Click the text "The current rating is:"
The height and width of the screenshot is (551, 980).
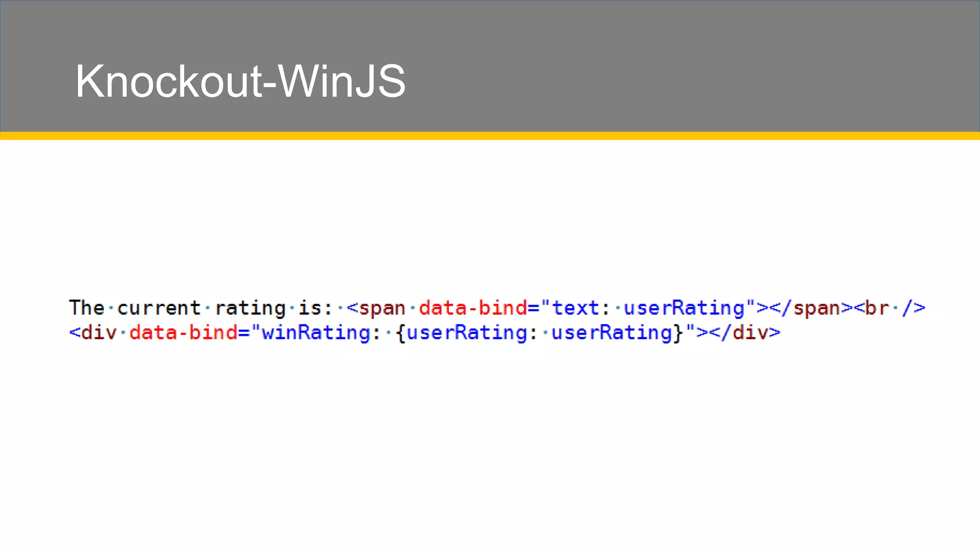click(x=201, y=308)
